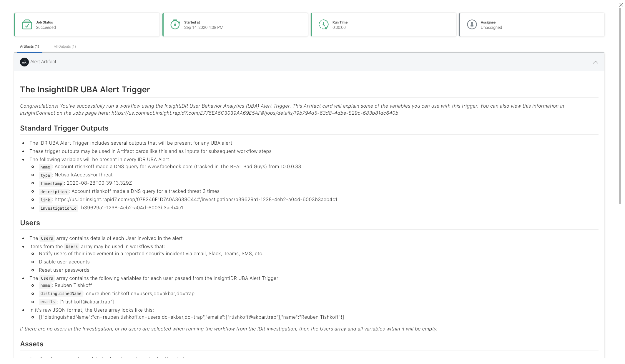The width and height of the screenshot is (625, 364).
Task: Open the IDR investigations link URL
Action: pos(196,199)
